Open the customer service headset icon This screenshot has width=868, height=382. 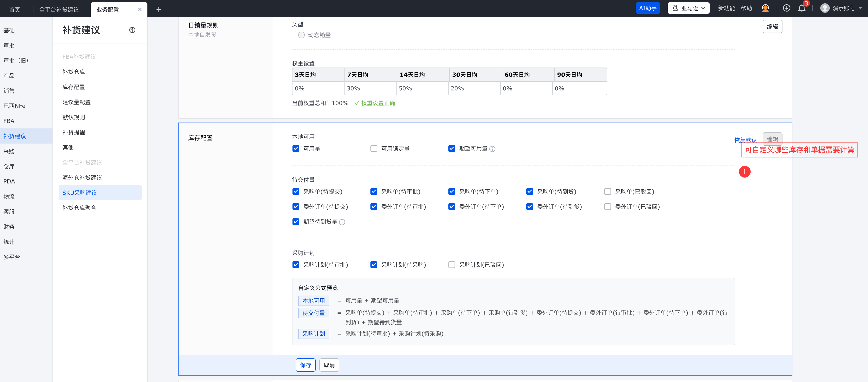[765, 8]
